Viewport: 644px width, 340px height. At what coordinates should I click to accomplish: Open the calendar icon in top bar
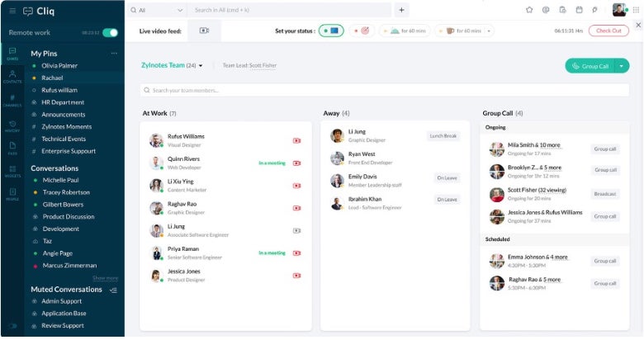coord(579,10)
